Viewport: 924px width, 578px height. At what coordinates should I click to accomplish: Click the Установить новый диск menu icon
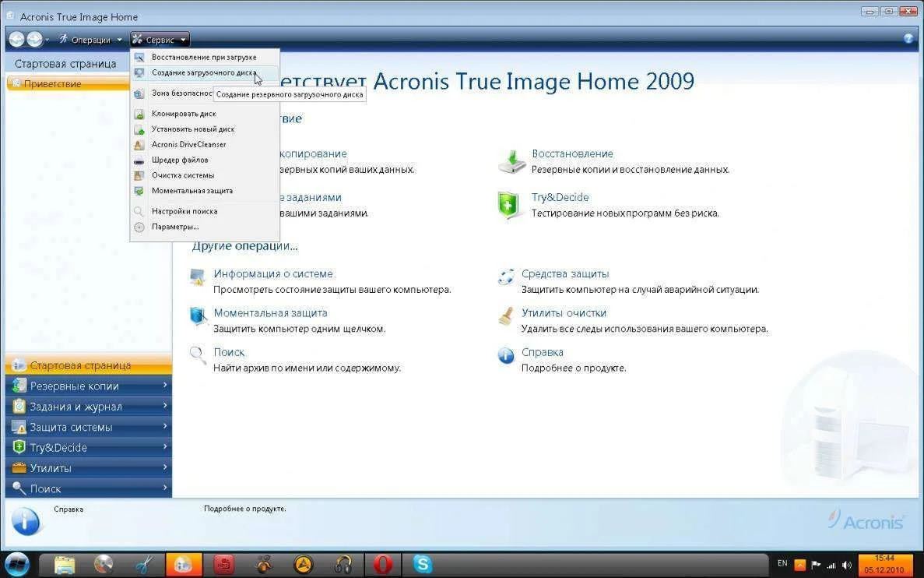click(x=139, y=129)
